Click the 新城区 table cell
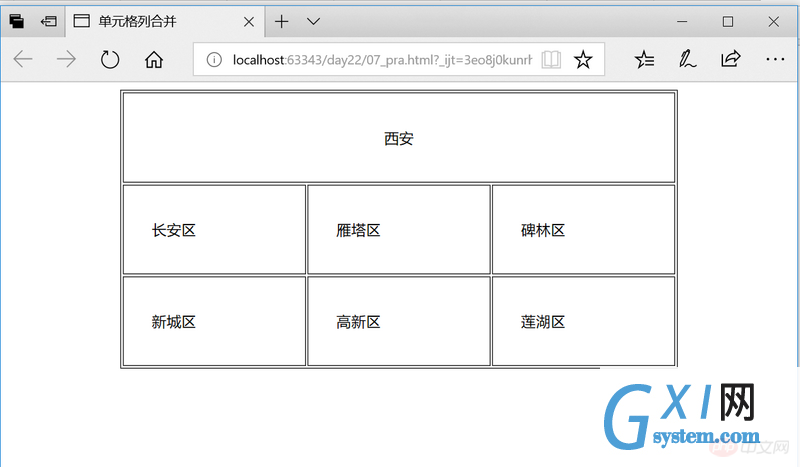 click(x=214, y=322)
